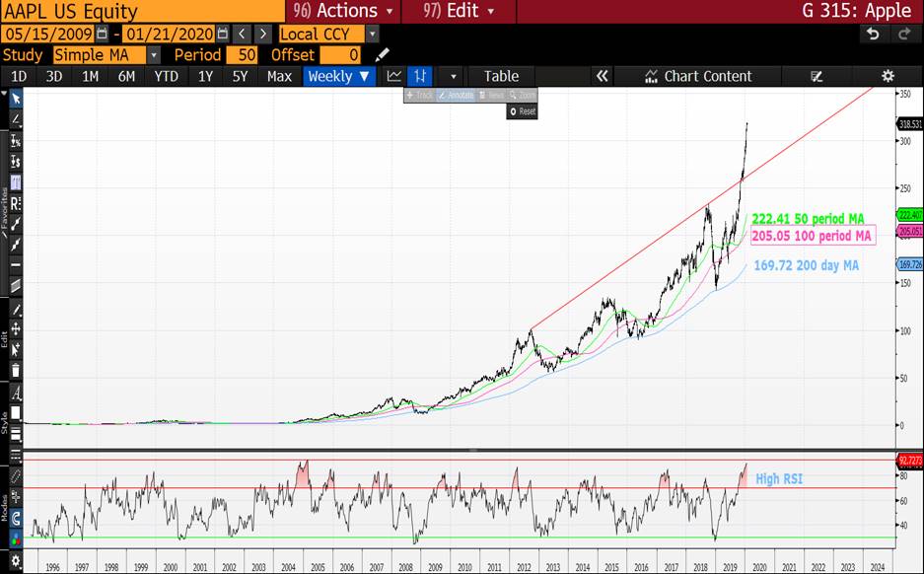Click the 169.72 200 day MA label
This screenshot has height=574, width=924.
coord(806,265)
